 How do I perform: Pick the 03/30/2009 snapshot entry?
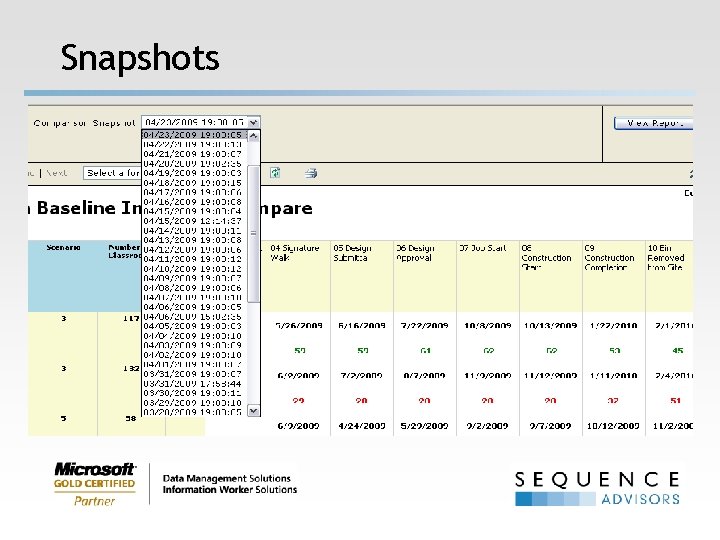click(x=195, y=394)
